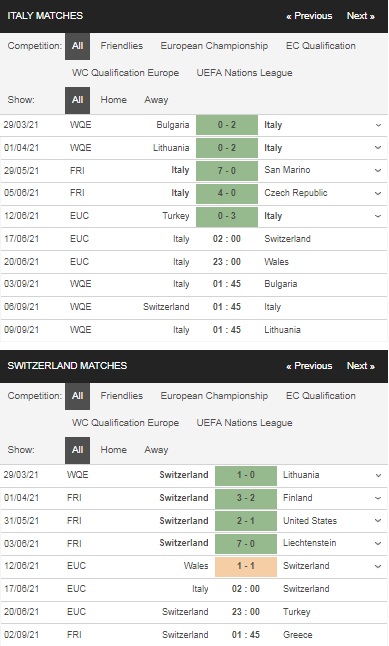Filter Italy matches by WC Qualification Europe
Viewport: 389px width, 646px height.
(125, 73)
